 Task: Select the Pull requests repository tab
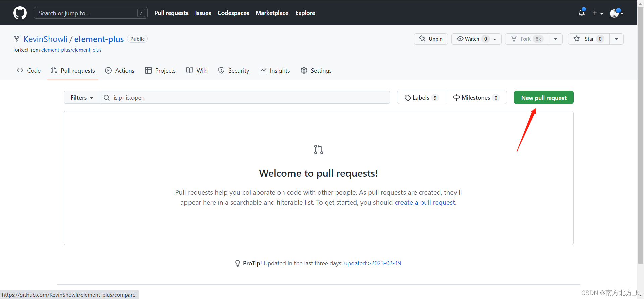[x=73, y=71]
